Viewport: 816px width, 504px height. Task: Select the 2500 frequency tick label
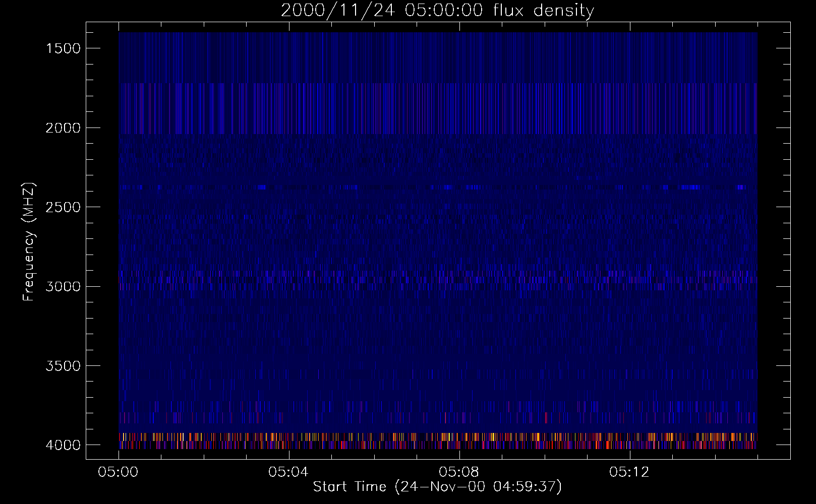coord(63,207)
